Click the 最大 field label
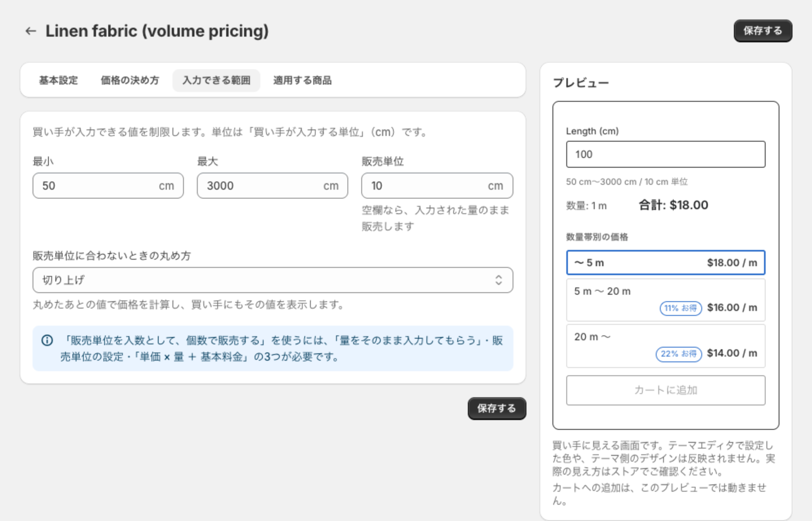 click(x=207, y=161)
